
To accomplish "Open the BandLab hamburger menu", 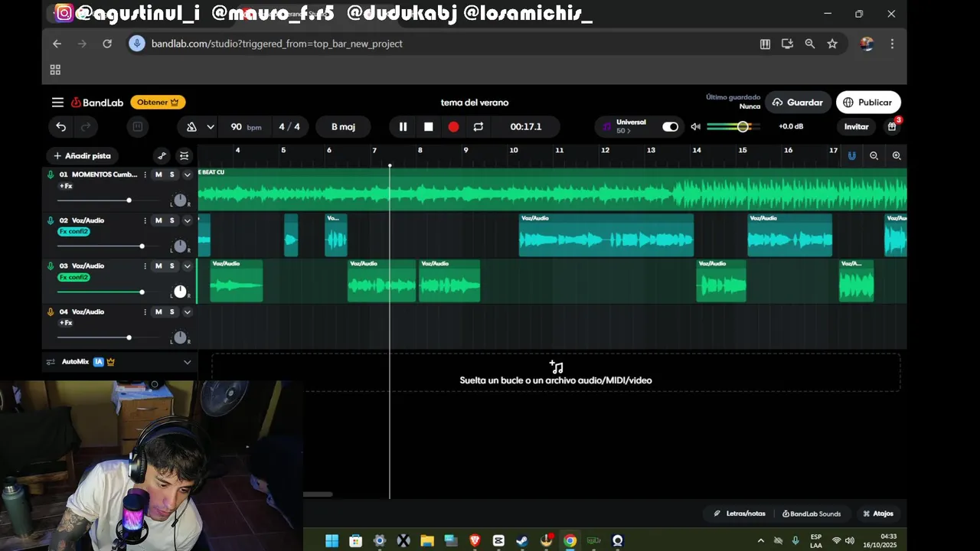I will point(57,103).
